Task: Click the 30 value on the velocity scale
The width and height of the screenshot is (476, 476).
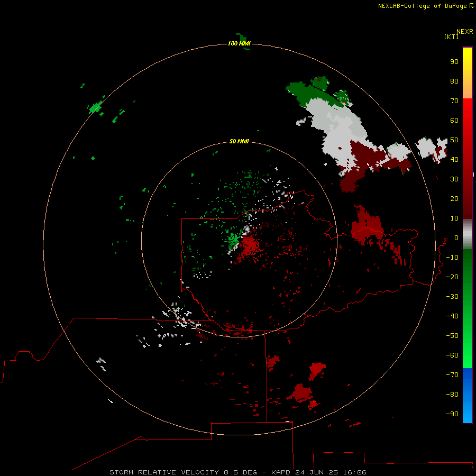Action: [454, 179]
